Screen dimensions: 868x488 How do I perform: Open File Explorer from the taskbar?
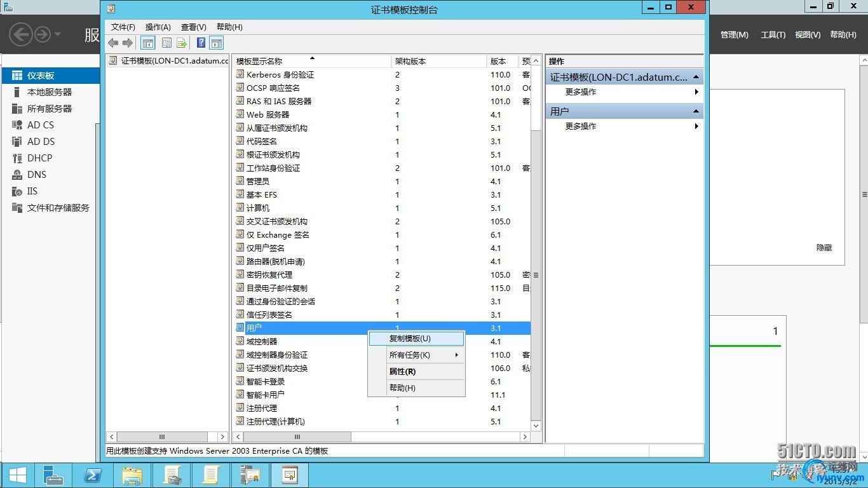tap(132, 475)
